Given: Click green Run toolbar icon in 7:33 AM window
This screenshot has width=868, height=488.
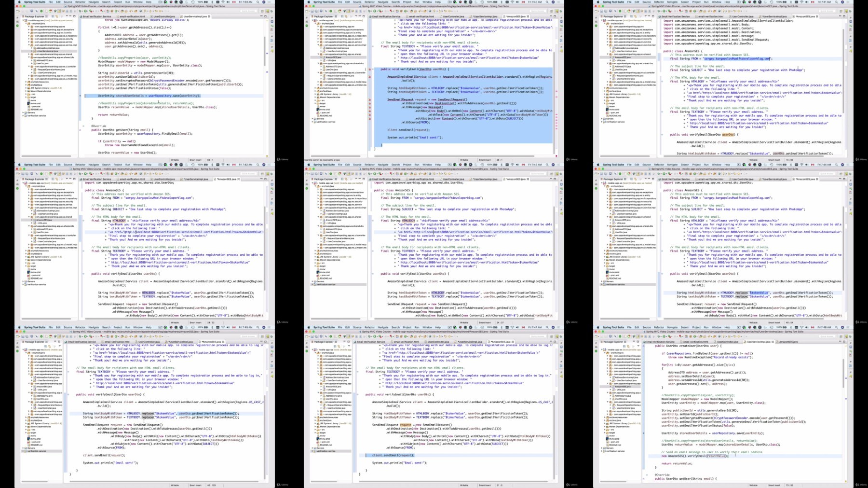Looking at the screenshot, I should [x=85, y=11].
